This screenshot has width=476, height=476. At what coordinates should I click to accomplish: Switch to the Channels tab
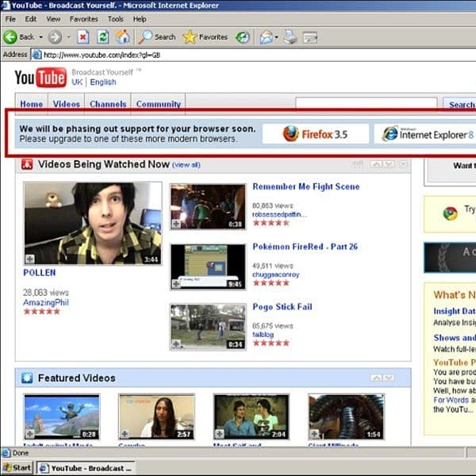pos(108,104)
